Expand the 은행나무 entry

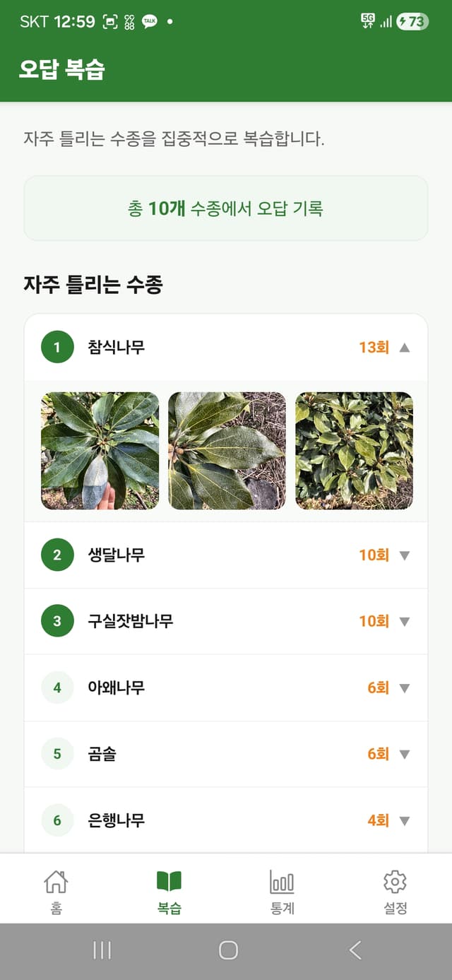(x=403, y=819)
